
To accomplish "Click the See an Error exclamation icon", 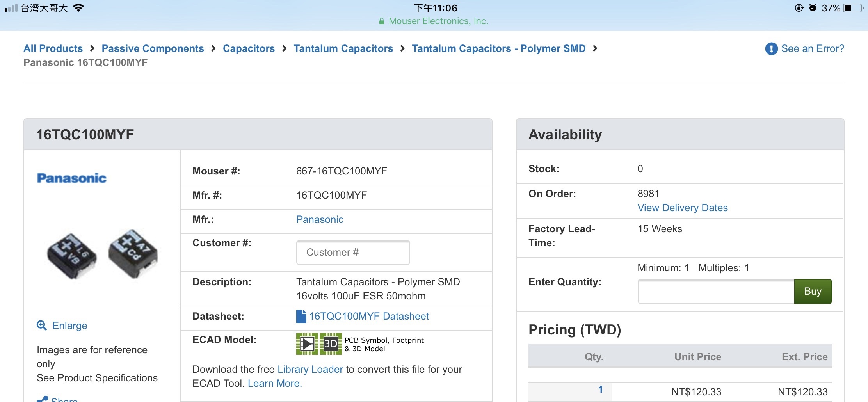I will point(771,49).
